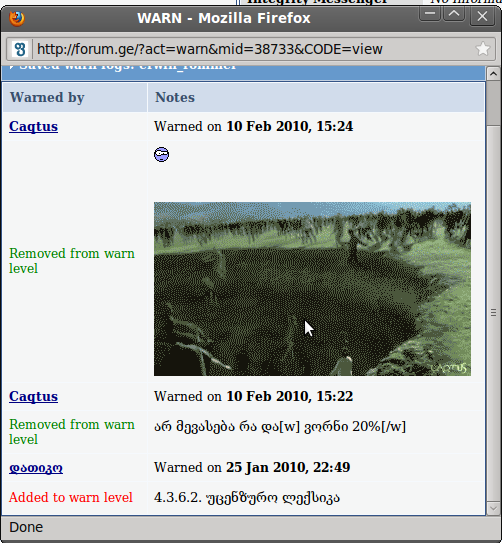This screenshot has height=543, width=502.
Task: Bookmark this page with the star icon
Action: [483, 49]
